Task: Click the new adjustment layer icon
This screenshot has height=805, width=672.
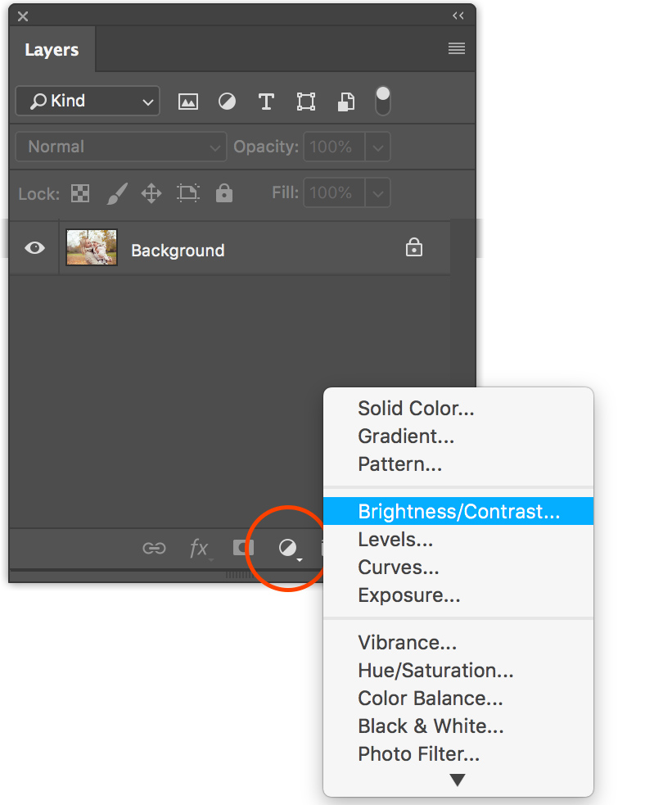Action: 287,549
